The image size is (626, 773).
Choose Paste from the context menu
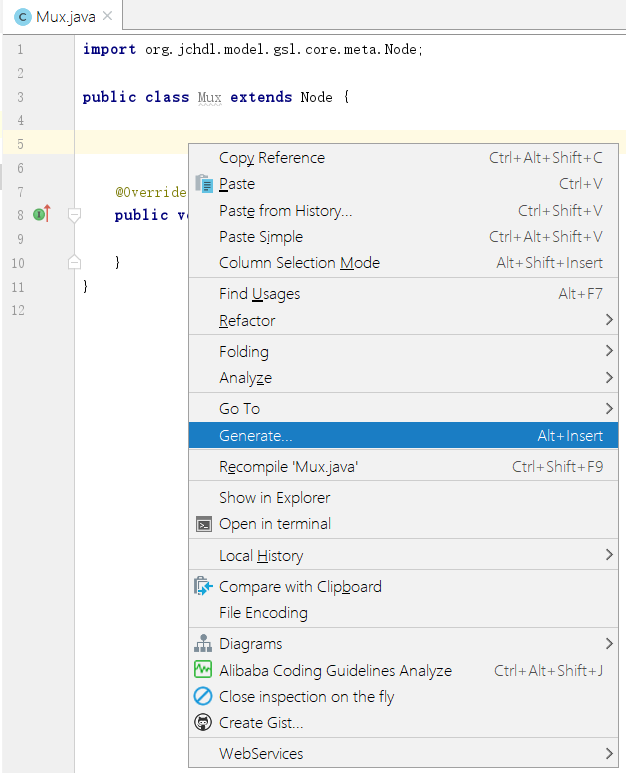403,184
